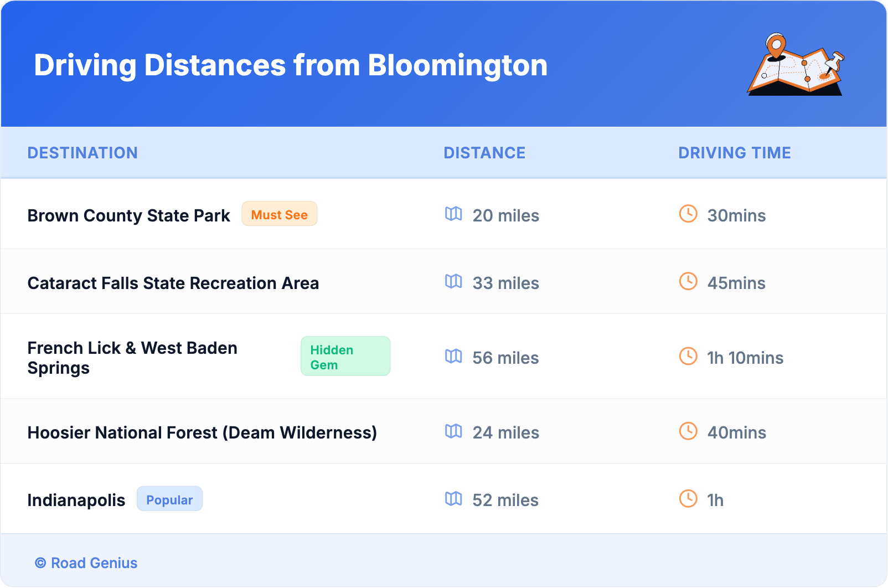Image resolution: width=888 pixels, height=588 pixels.
Task: Click clock icon beside 45mins
Action: click(688, 282)
